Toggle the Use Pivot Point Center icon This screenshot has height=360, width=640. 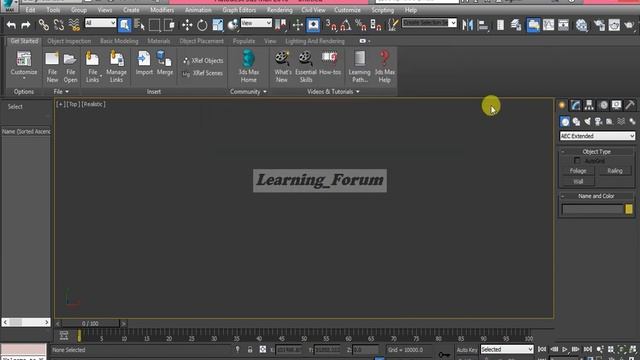tap(280, 25)
